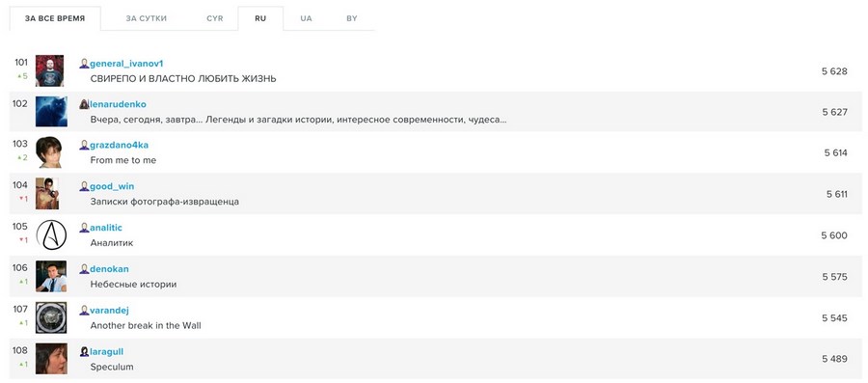Screen dimensions: 868x383
Task: Click the blue cat avatar of lenarudenko
Action: tap(51, 111)
